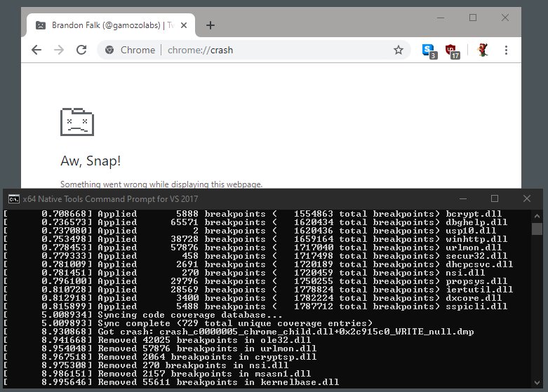Reload the crashed page
Viewport: 548px width, 392px height.
point(81,50)
